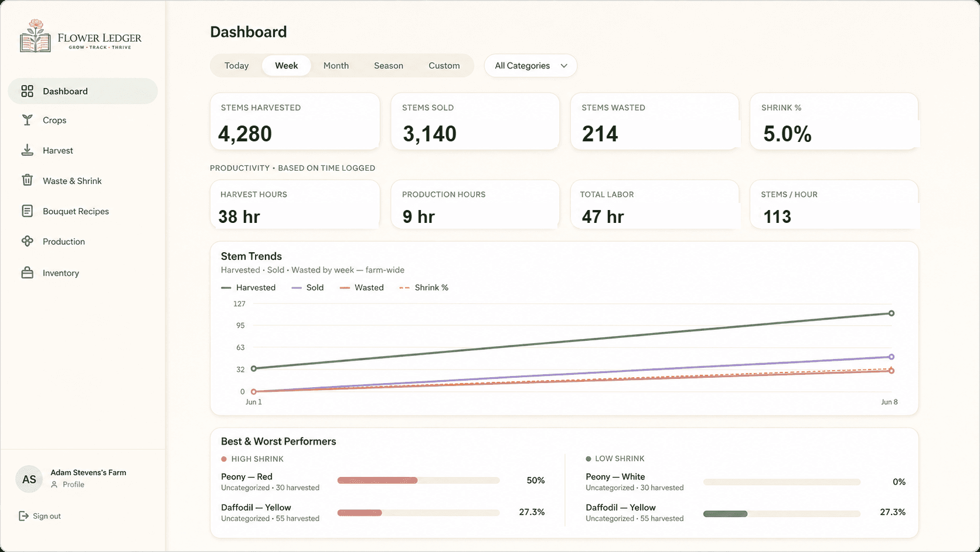Click the LOW SHRINK heading
This screenshot has height=552, width=980.
pyautogui.click(x=620, y=459)
